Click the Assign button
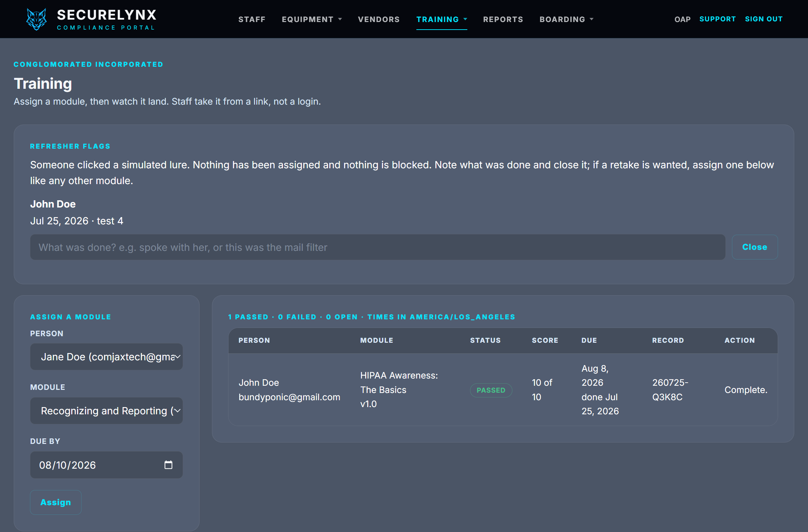808x532 pixels. 56,502
